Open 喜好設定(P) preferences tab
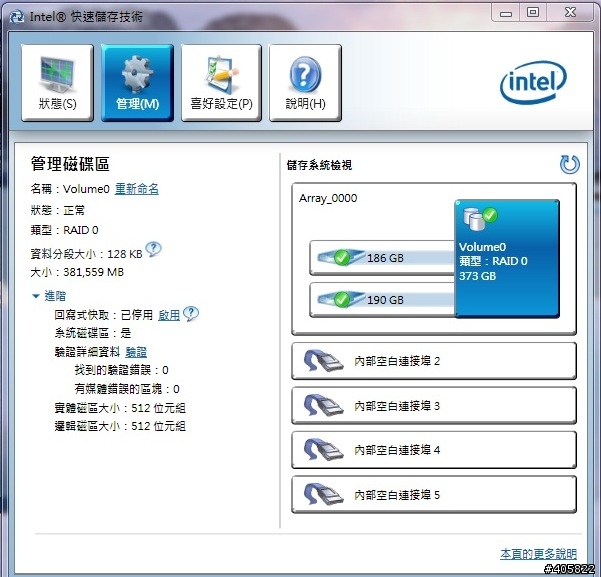The height and width of the screenshot is (577, 601). pos(221,82)
